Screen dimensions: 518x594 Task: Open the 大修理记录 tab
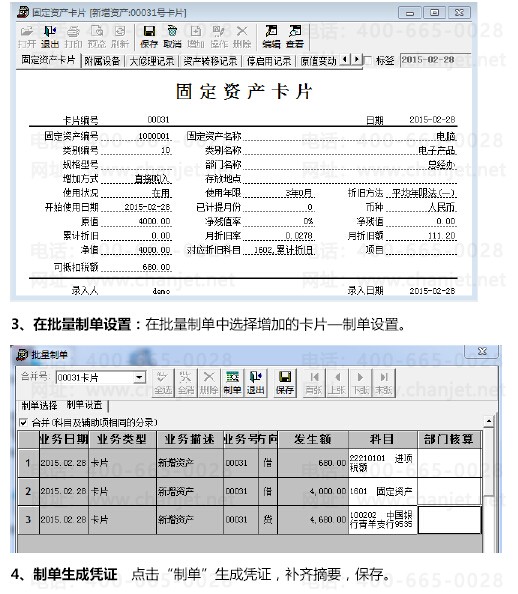[x=152, y=61]
